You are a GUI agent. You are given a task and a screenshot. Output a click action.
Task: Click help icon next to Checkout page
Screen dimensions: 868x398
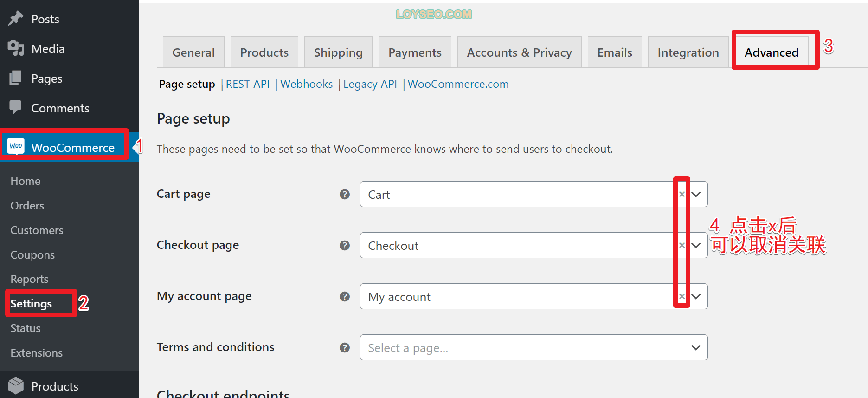coord(345,245)
